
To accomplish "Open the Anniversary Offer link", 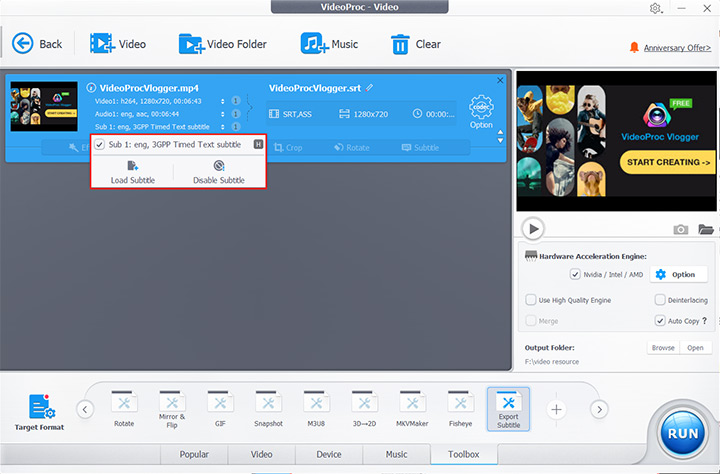I will [x=677, y=48].
